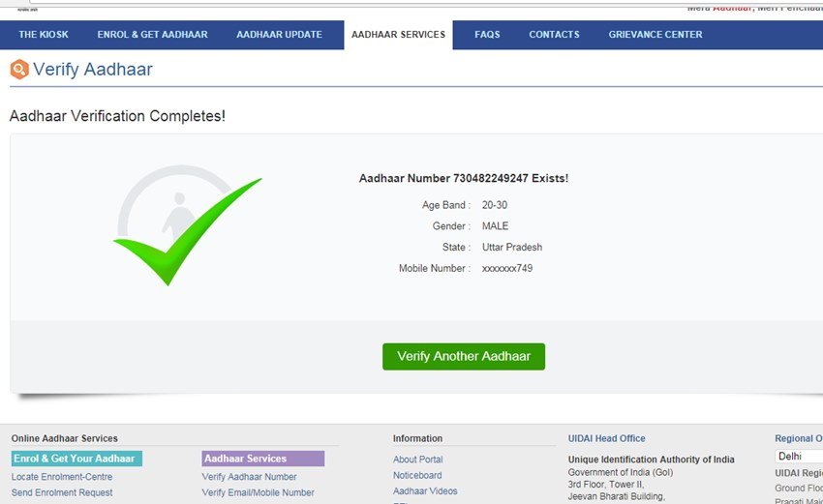Screen dimensions: 823x504
Task: Open the FAQS tab
Action: [487, 35]
